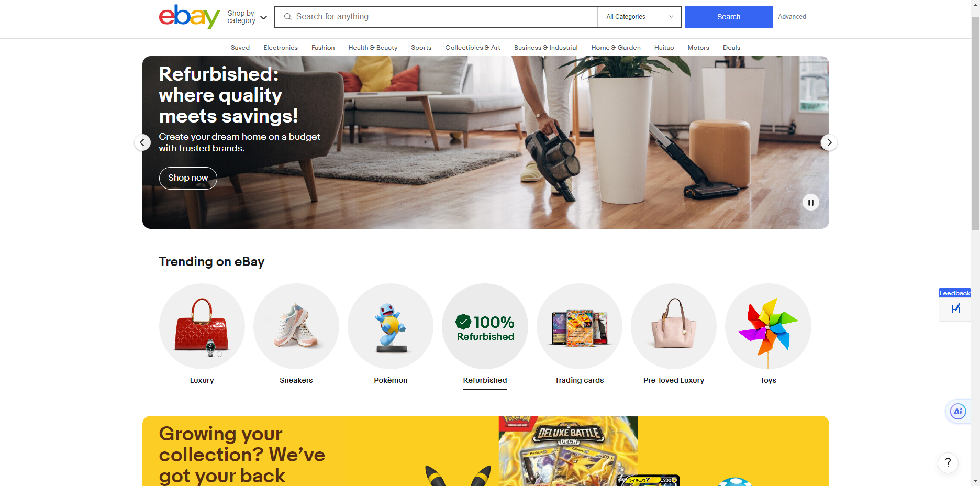Image resolution: width=980 pixels, height=486 pixels.
Task: Expand the Shop by category menu
Action: [x=247, y=17]
